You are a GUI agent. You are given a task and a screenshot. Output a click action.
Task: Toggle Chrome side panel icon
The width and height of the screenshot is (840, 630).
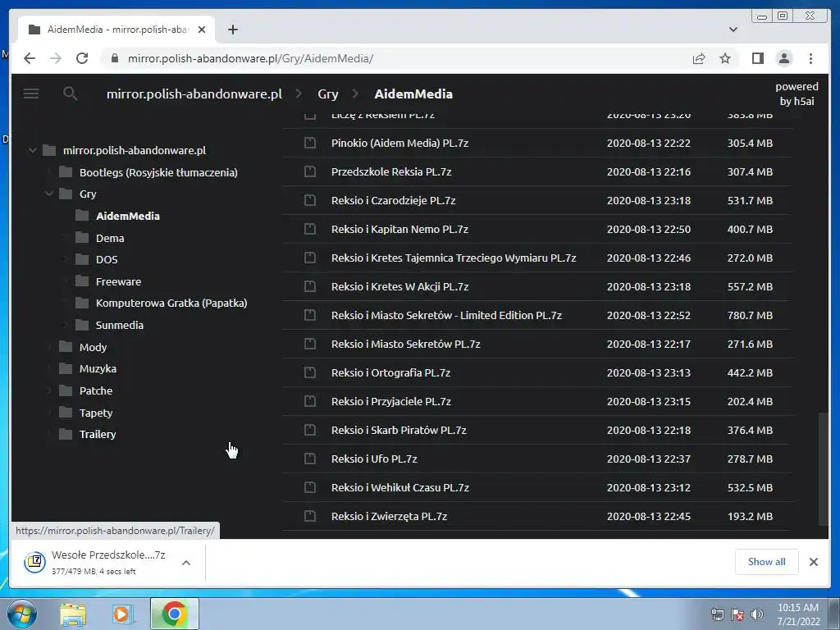pos(757,58)
